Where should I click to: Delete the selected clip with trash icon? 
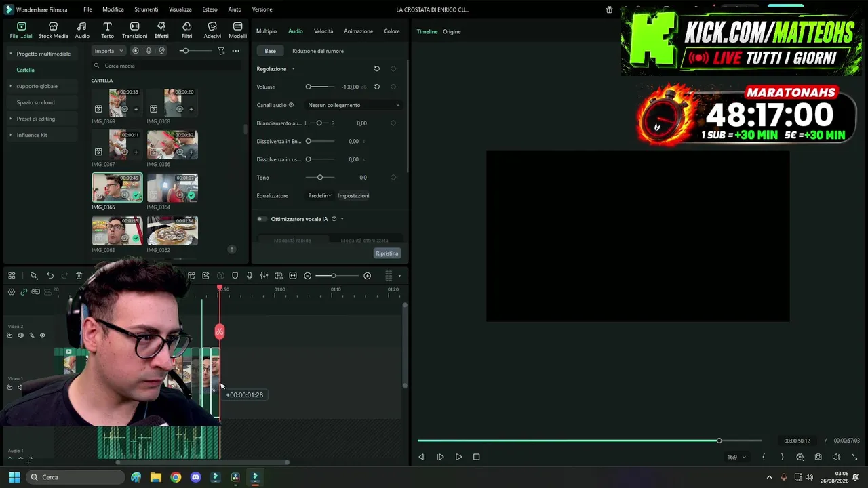point(79,276)
